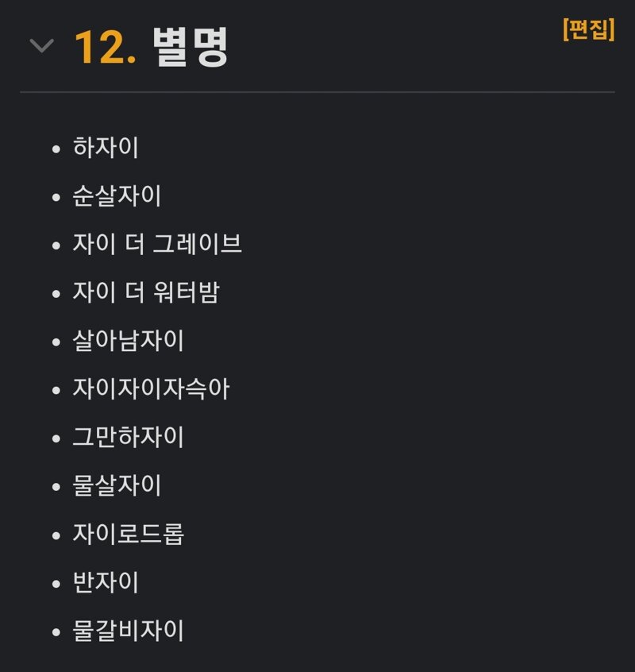Viewport: 635px width, 672px height.
Task: Collapse the 별명 section using the chevron
Action: (41, 47)
